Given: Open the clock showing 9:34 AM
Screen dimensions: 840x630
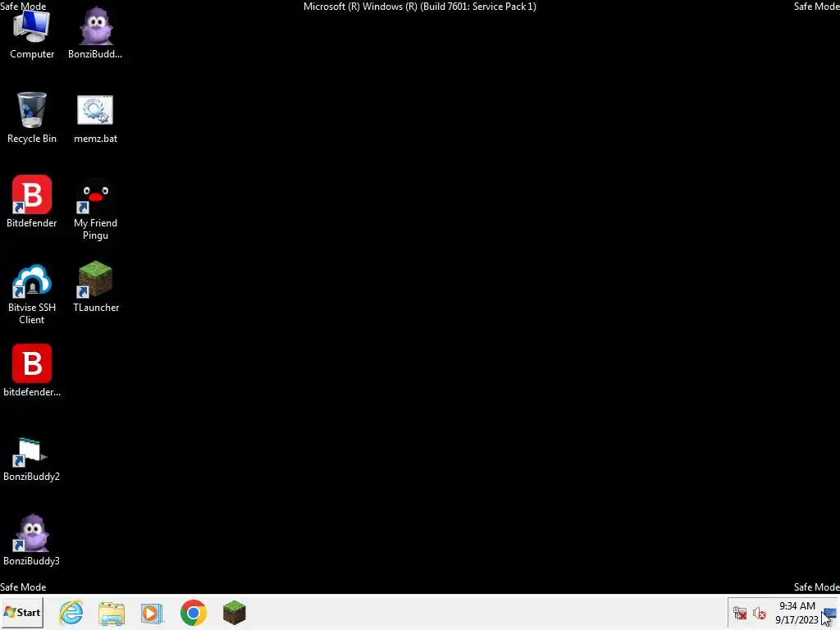Looking at the screenshot, I should 797,613.
